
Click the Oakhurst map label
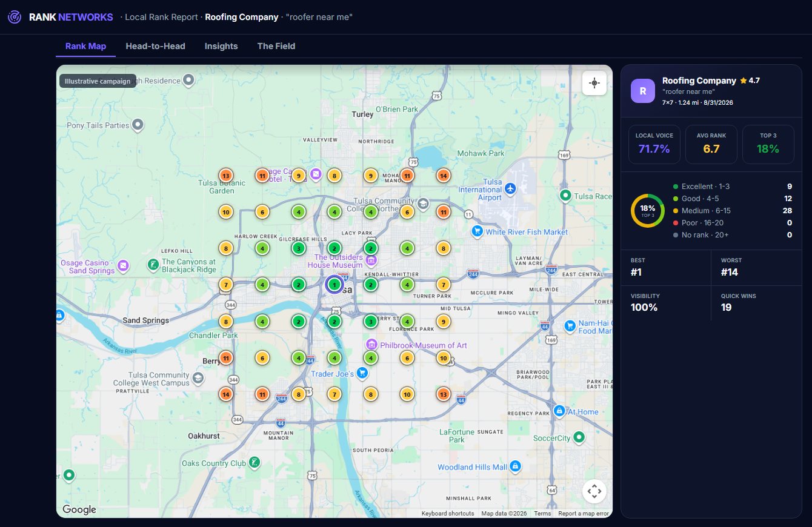pyautogui.click(x=204, y=436)
